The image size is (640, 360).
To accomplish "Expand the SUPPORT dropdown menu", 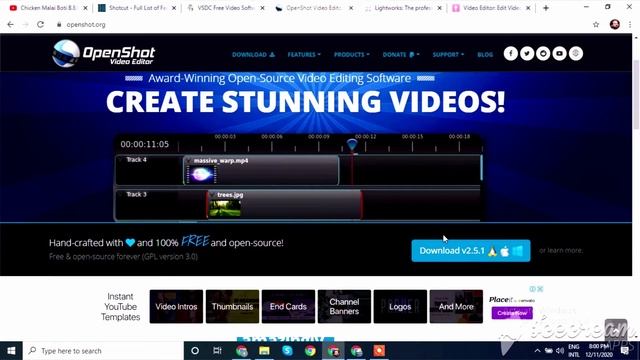I will pos(448,54).
